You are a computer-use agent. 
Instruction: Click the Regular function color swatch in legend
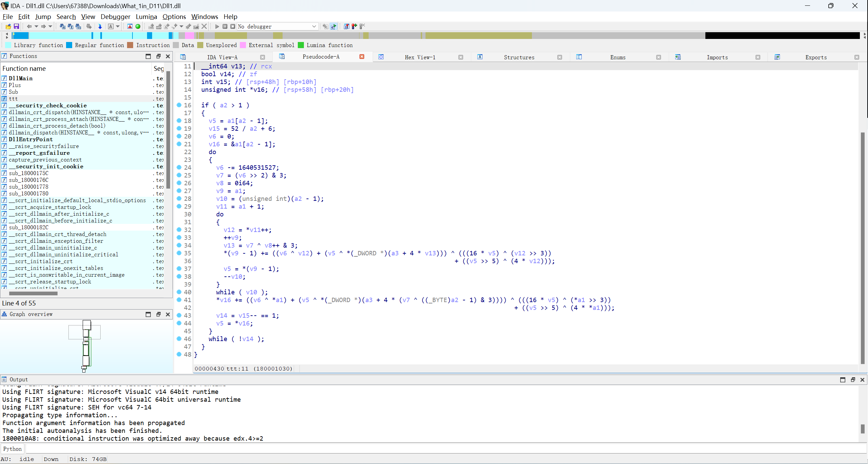coord(69,45)
